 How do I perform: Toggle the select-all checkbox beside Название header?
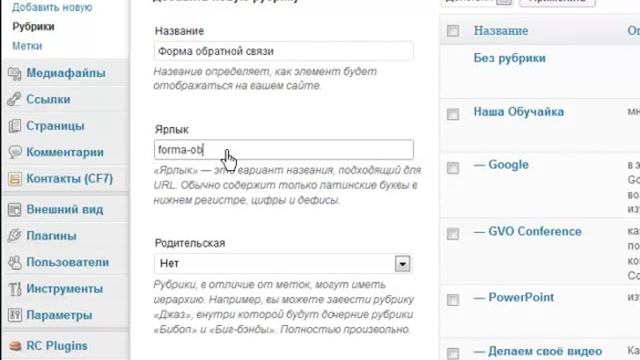click(453, 31)
